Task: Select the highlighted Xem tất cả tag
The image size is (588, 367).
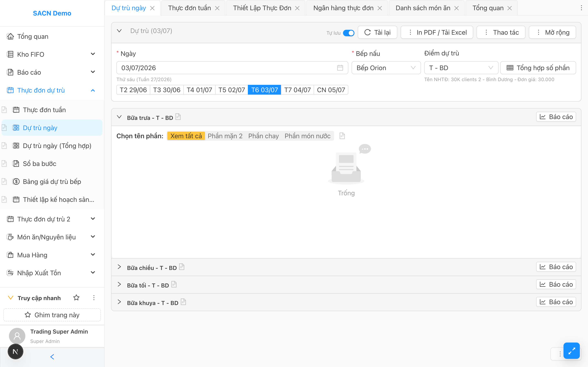Action: tap(186, 136)
